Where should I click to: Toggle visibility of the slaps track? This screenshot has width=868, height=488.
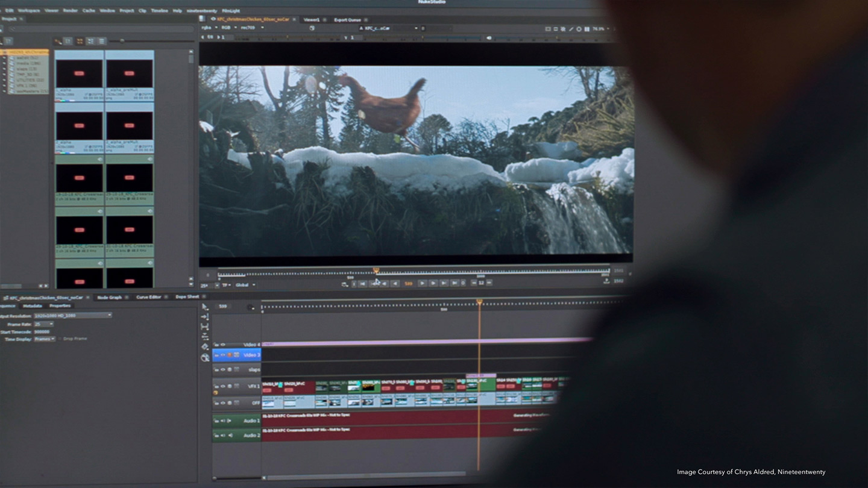(x=223, y=369)
